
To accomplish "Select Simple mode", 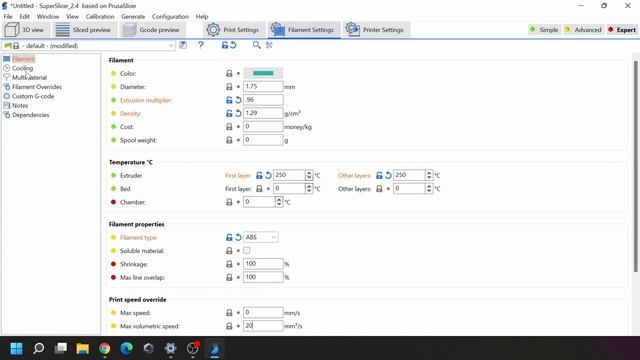I will [x=544, y=30].
